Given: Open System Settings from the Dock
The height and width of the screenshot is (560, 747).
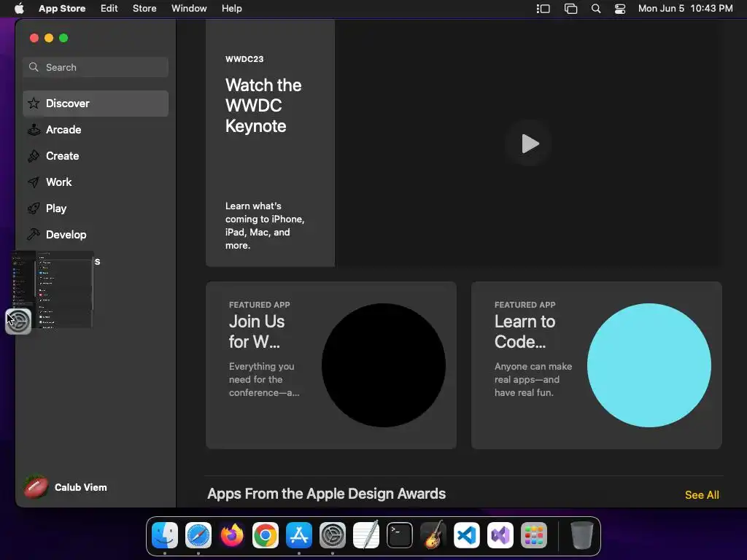Looking at the screenshot, I should point(333,535).
